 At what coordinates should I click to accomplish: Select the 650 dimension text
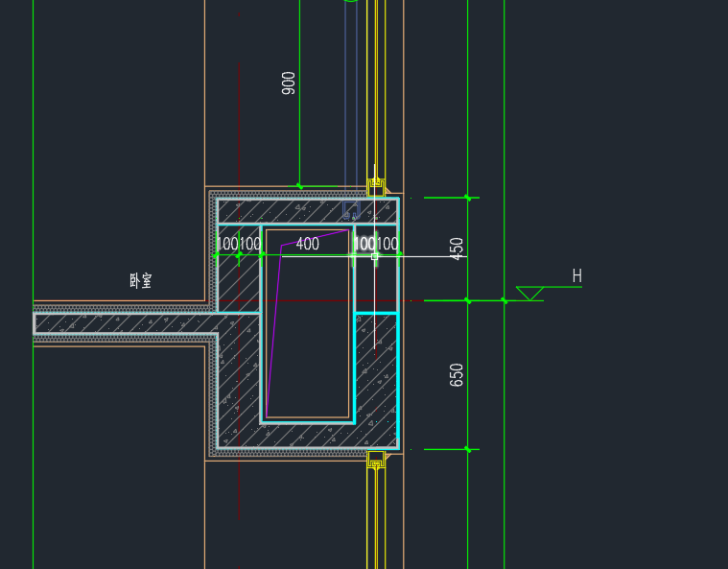(458, 374)
